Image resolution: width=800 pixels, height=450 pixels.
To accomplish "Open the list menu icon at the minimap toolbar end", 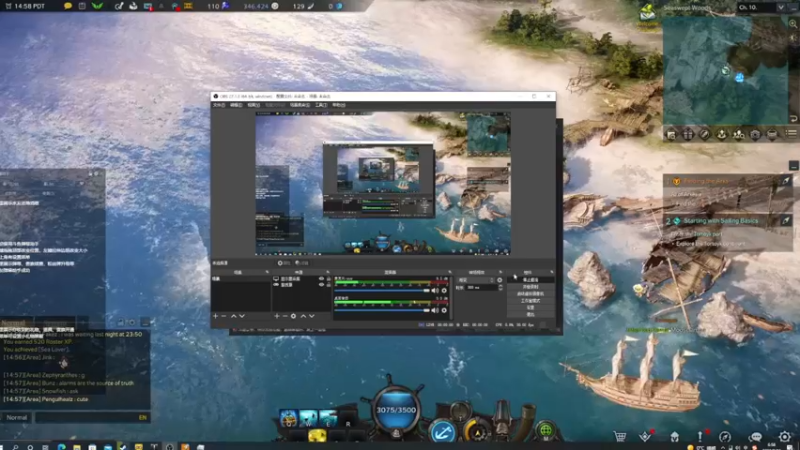I will tap(791, 134).
